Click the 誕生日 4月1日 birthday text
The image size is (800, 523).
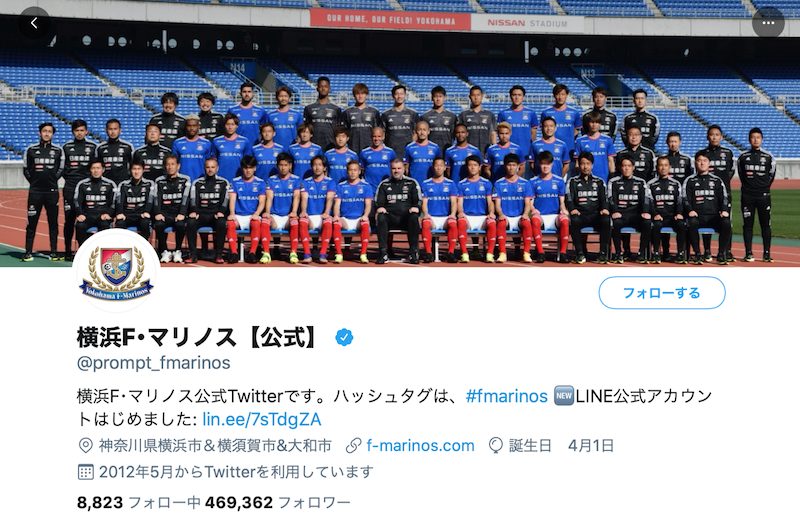tap(561, 445)
